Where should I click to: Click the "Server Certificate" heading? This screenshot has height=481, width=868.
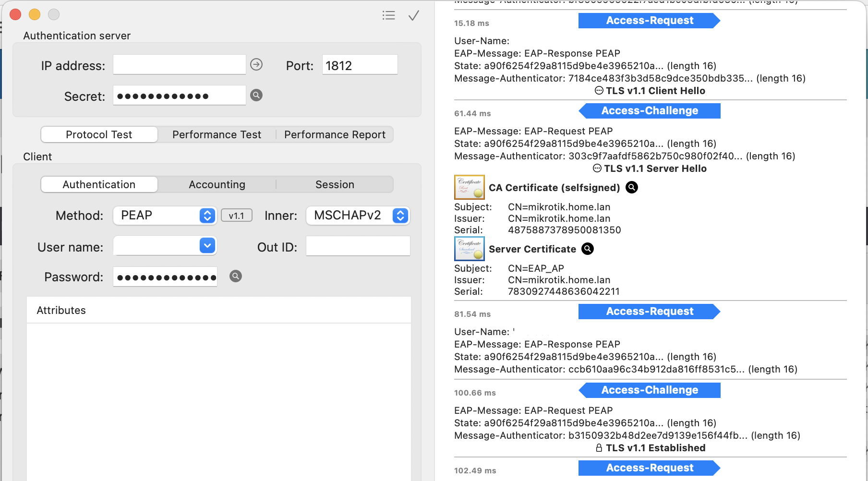(532, 249)
